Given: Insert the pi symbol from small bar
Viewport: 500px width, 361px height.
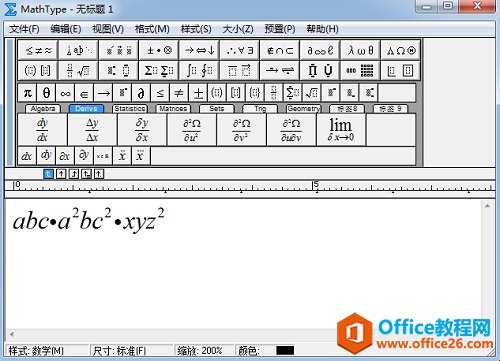Looking at the screenshot, I should click(x=27, y=93).
